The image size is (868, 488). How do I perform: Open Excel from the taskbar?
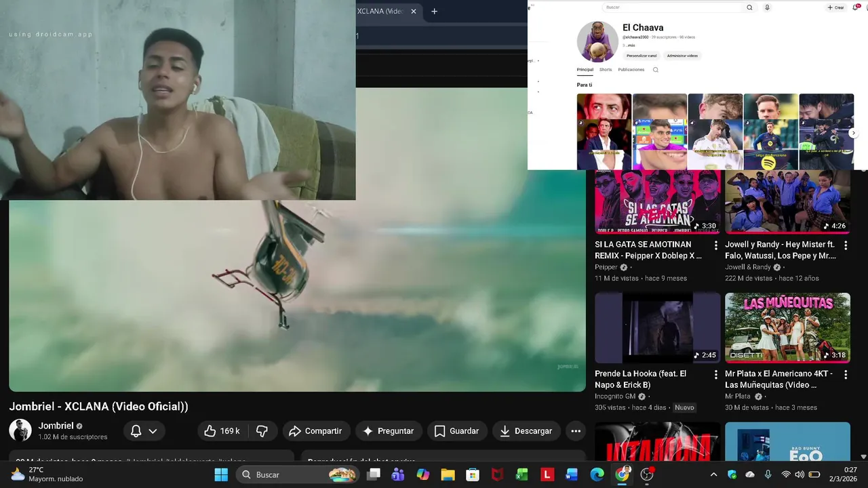[522, 474]
